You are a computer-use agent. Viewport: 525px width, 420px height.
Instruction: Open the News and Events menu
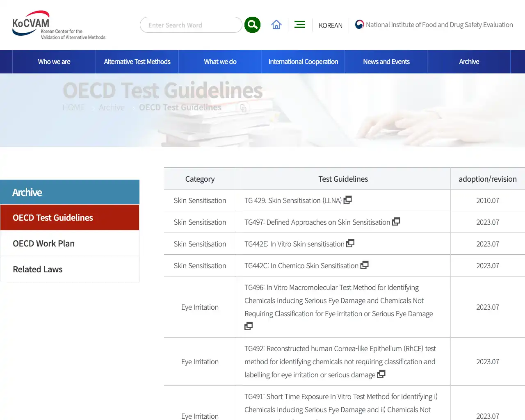tap(386, 62)
